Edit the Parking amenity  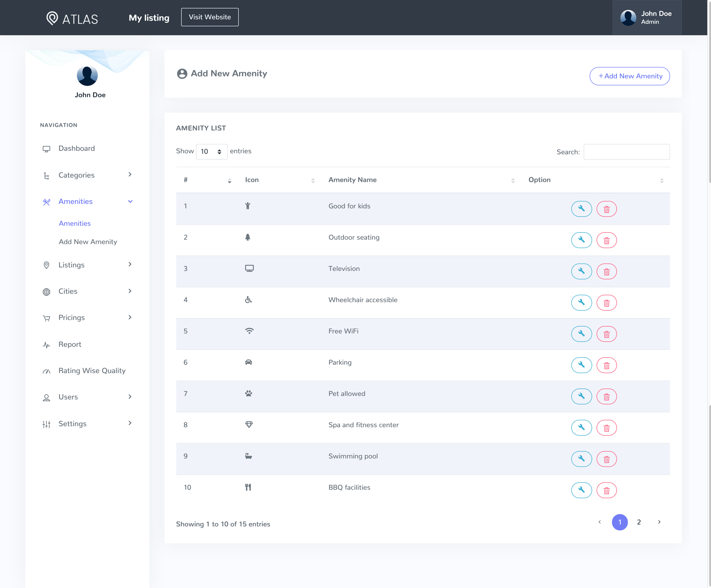point(581,365)
